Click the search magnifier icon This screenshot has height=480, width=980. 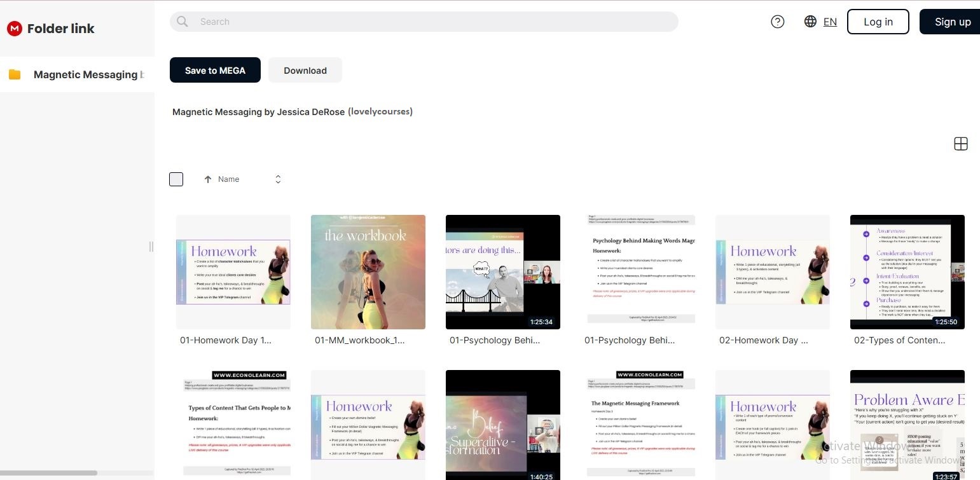(x=183, y=22)
